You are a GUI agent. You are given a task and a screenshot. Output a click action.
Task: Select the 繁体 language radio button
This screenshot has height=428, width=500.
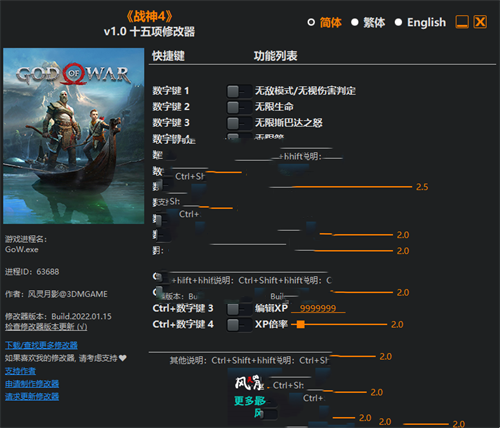coord(355,22)
